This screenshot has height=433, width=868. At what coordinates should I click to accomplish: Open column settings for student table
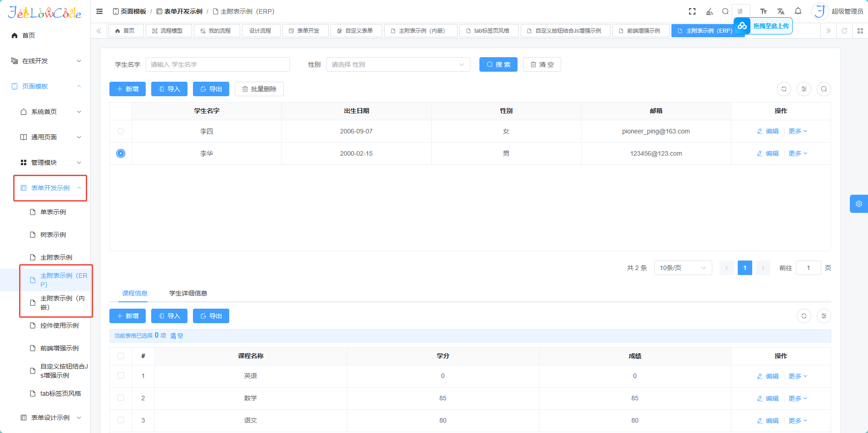804,89
